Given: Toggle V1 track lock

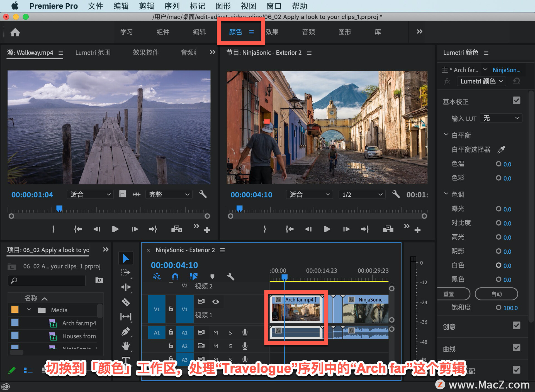Looking at the screenshot, I should [171, 308].
